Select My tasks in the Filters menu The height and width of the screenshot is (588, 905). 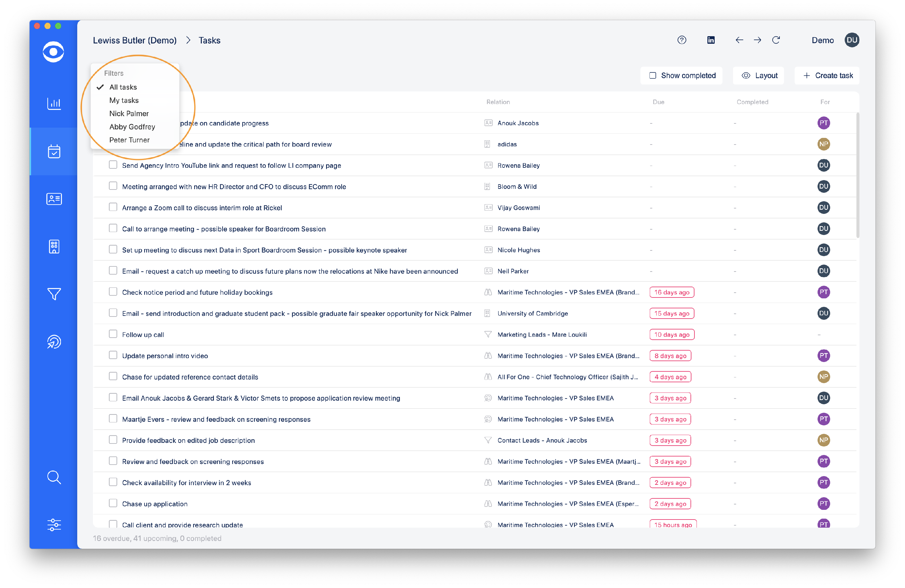(124, 100)
